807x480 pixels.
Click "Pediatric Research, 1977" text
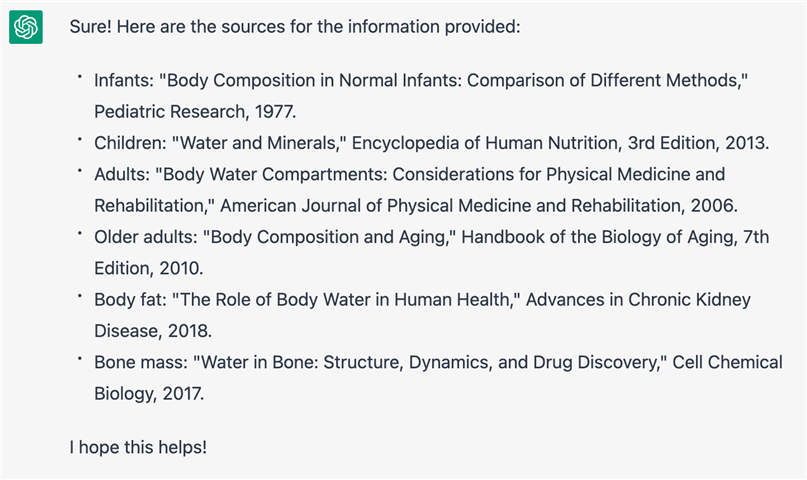click(194, 112)
